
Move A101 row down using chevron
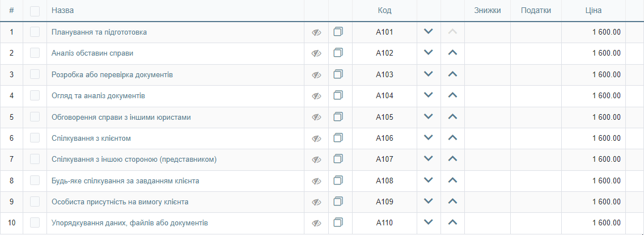429,31
